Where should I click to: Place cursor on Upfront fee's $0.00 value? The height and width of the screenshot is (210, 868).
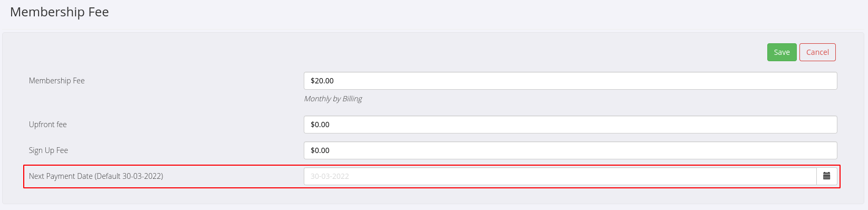(x=320, y=125)
